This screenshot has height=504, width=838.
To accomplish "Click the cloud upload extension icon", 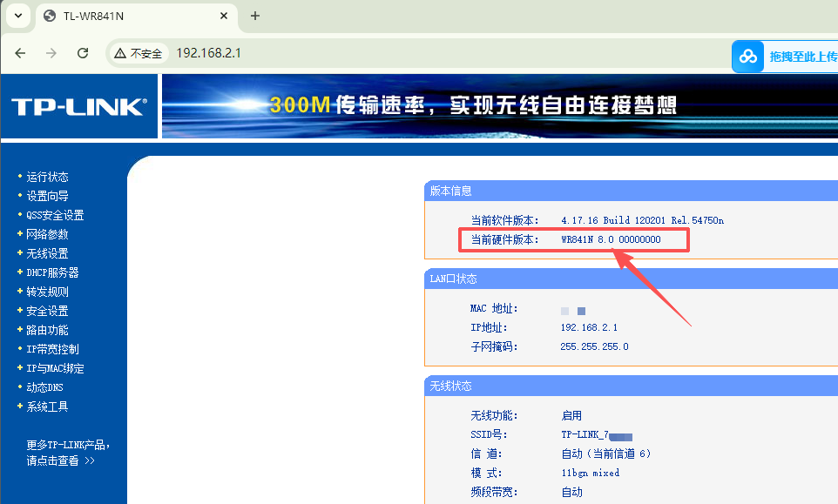I will [747, 56].
